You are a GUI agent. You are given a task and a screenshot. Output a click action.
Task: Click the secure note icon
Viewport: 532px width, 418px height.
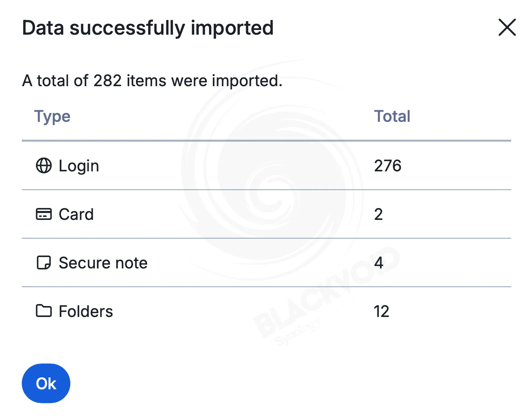click(x=44, y=263)
